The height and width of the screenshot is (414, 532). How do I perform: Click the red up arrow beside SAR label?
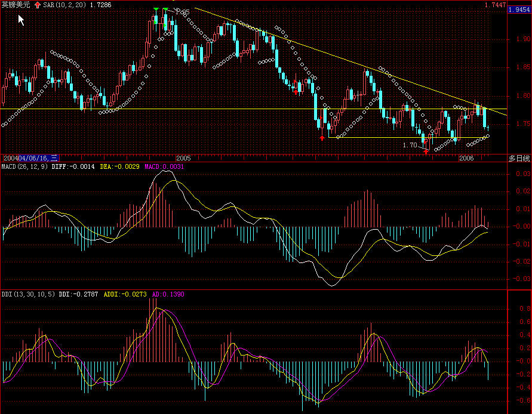click(38, 5)
